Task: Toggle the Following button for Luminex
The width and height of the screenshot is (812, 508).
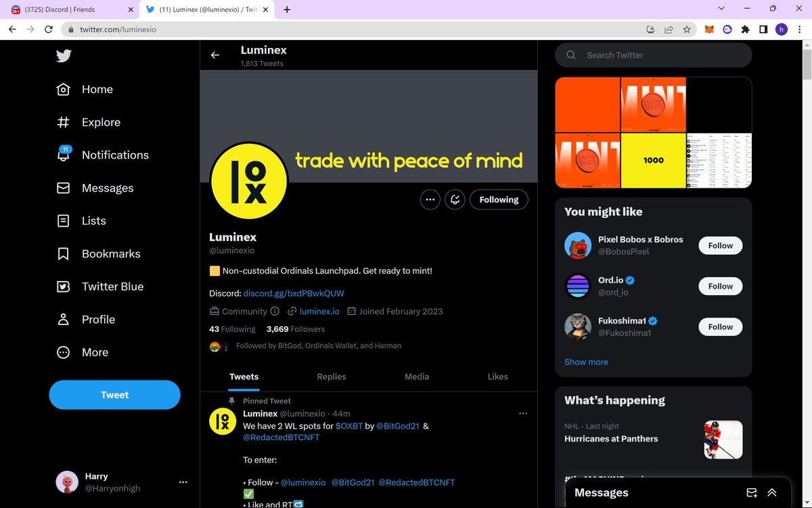Action: pyautogui.click(x=499, y=200)
